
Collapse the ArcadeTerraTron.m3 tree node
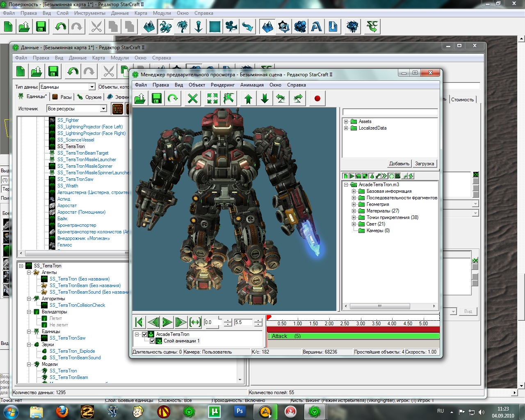(346, 185)
